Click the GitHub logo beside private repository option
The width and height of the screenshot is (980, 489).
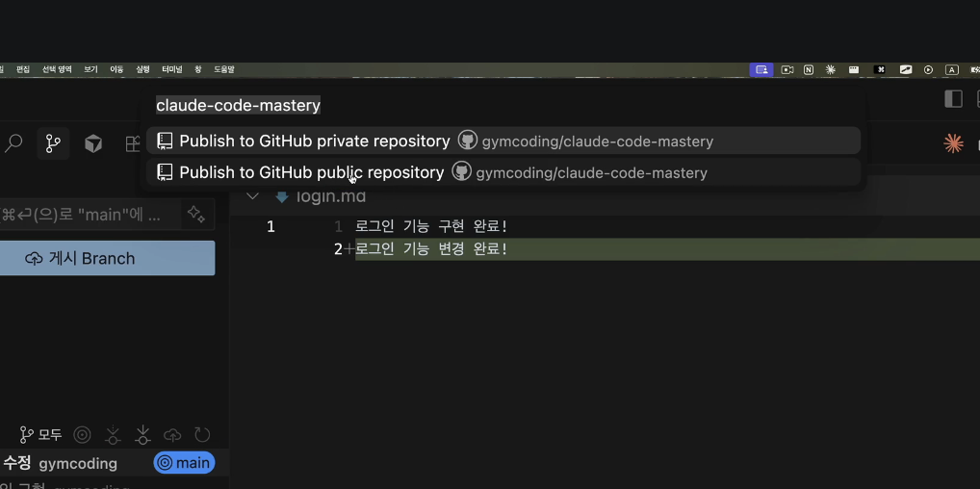(x=468, y=141)
